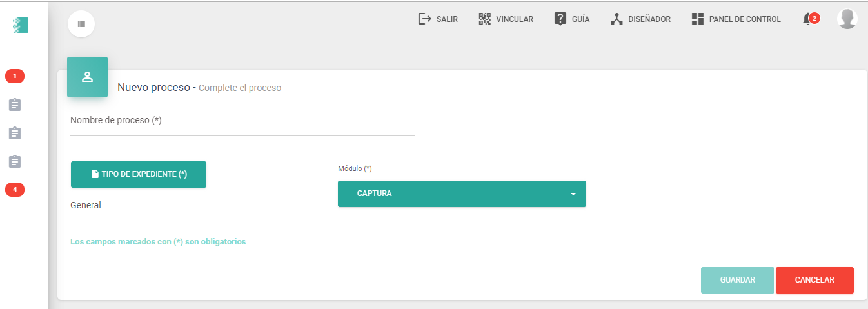Image resolution: width=868 pixels, height=309 pixels.
Task: Click the red badge showing 1
Action: (x=15, y=76)
